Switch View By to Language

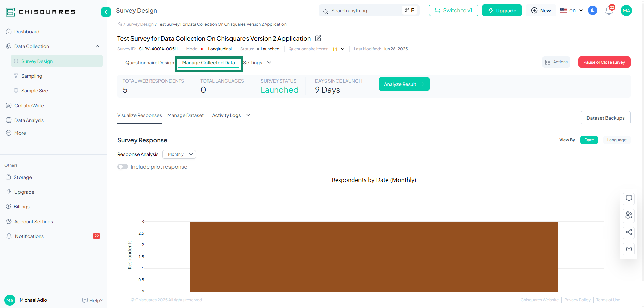616,140
